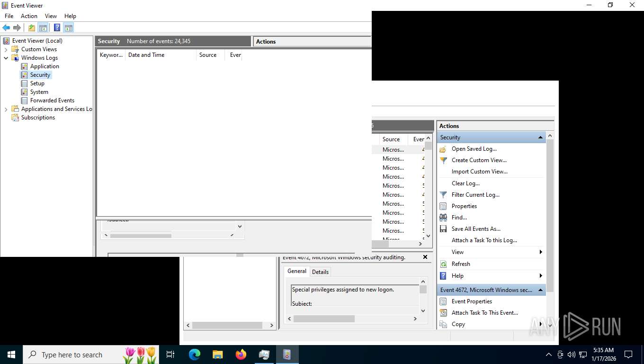
Task: Collapse the Event 4672 section in Actions
Action: [540, 290]
